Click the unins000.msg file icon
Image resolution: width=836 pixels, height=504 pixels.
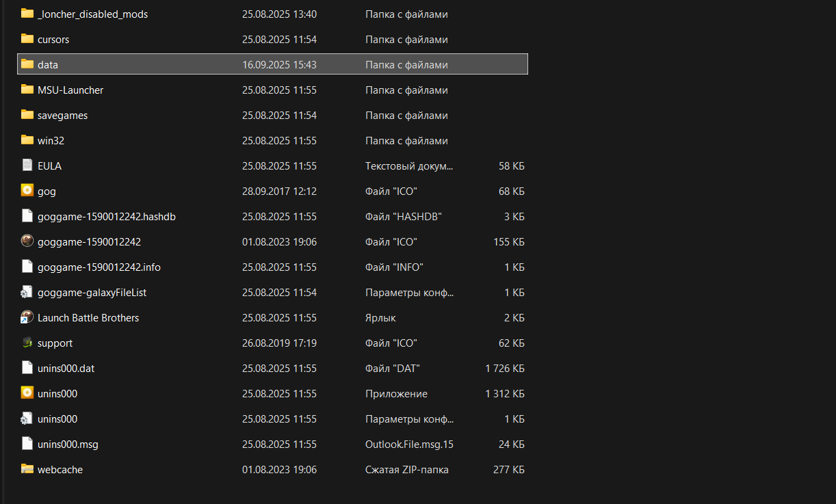tap(27, 444)
